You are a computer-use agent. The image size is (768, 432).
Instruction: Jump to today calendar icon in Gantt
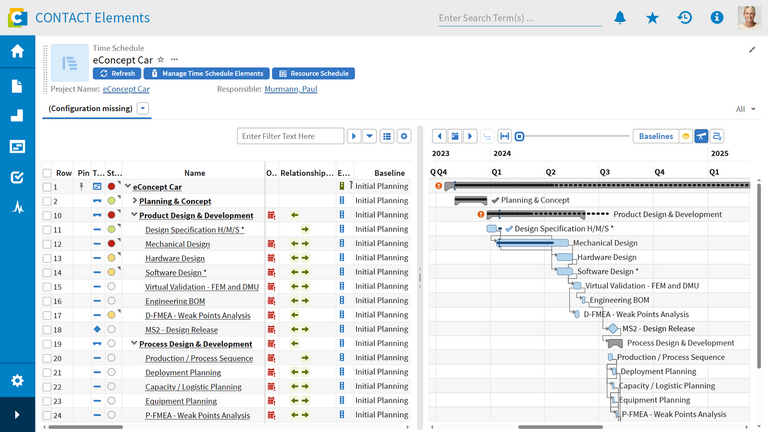[455, 136]
